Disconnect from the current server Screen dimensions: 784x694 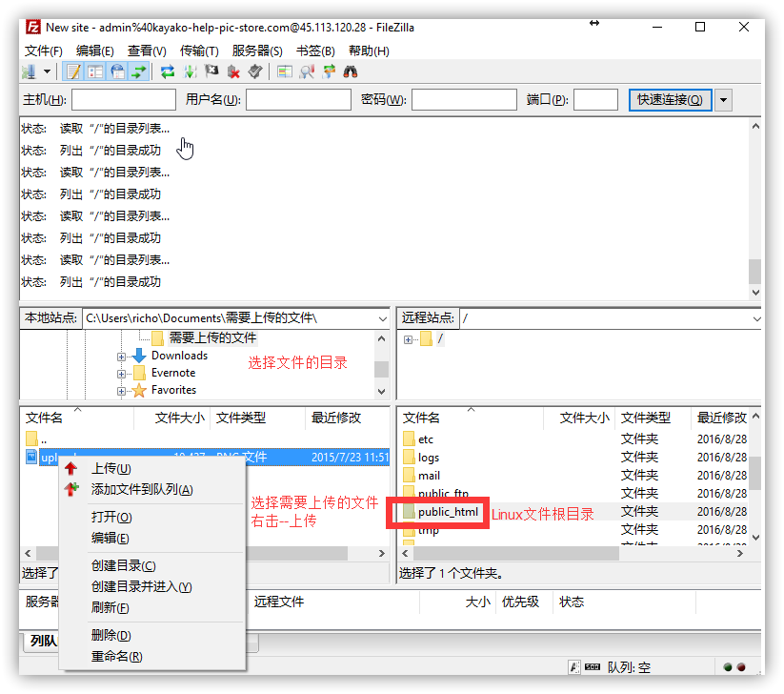(233, 72)
